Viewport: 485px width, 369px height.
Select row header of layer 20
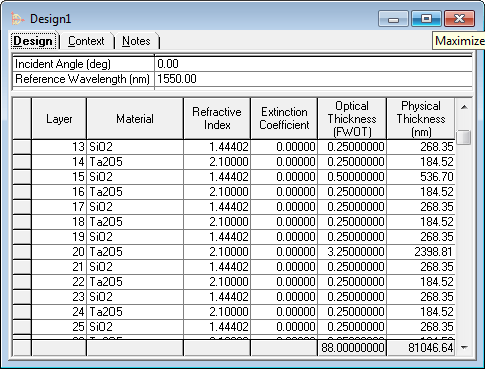(22, 252)
